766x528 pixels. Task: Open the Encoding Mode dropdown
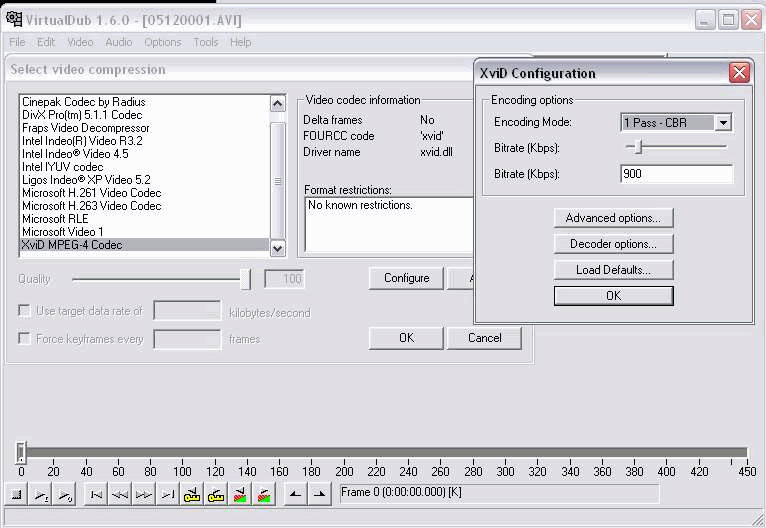[723, 122]
